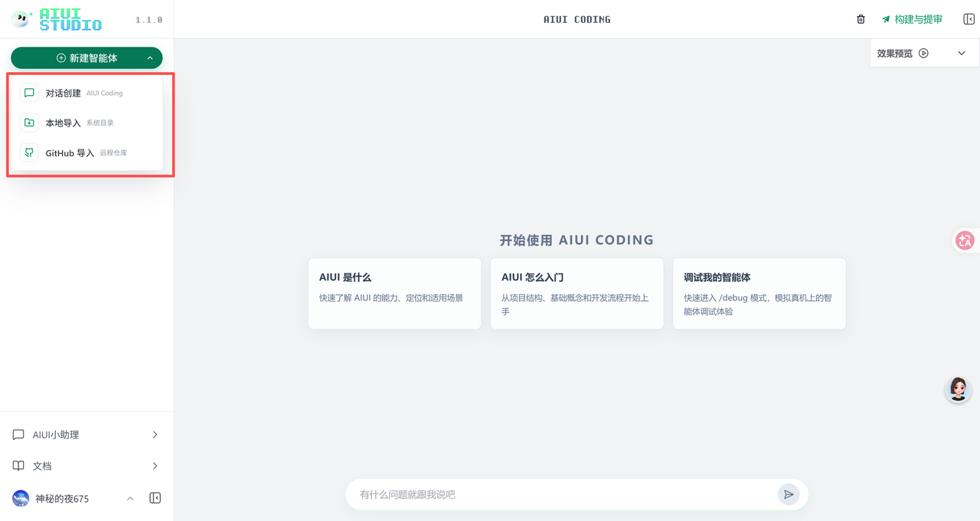980x521 pixels.
Task: Click the 开始使用 AIUI CODING heading
Action: [x=577, y=240]
